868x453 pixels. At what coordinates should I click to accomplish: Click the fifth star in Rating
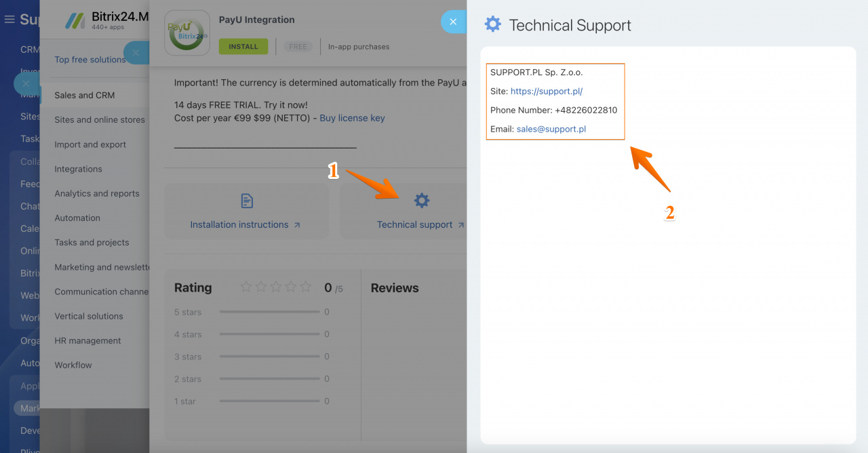click(306, 287)
